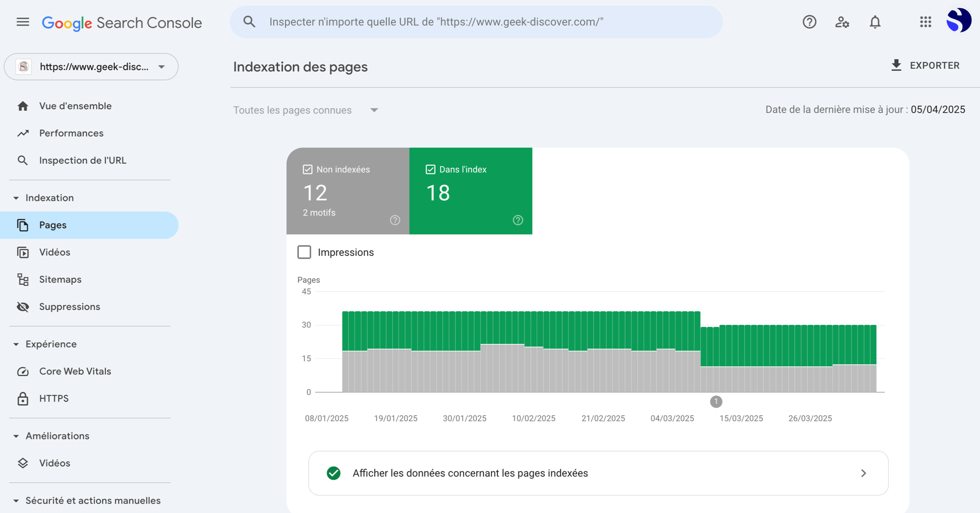Screen dimensions: 980x513
Task: Open the Inspection de l'URL tool
Action: (x=83, y=160)
